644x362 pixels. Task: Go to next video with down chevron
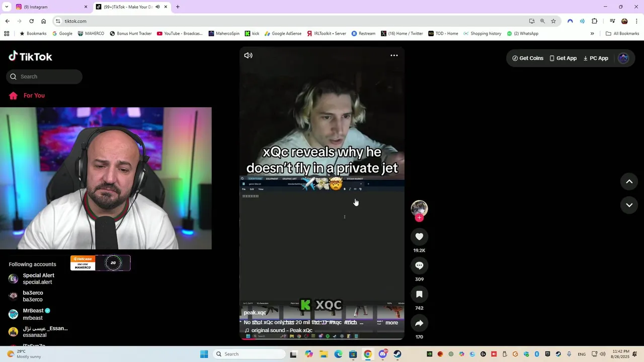tap(629, 205)
